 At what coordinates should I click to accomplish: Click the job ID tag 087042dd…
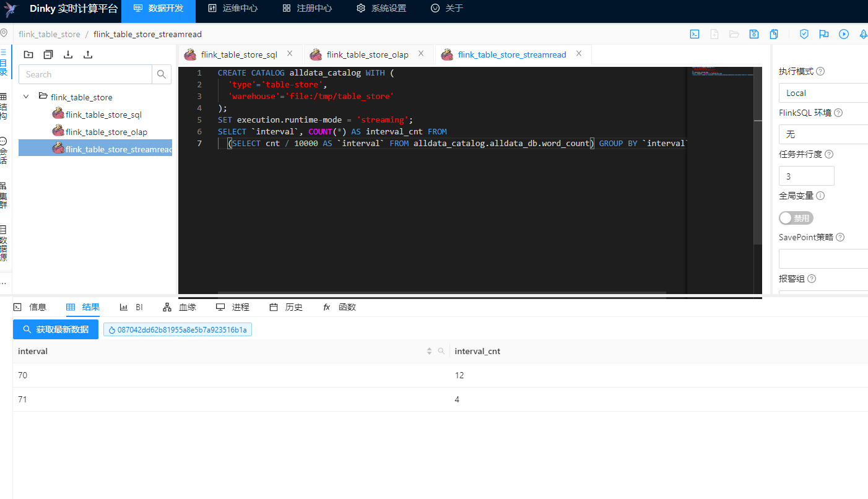click(x=178, y=330)
